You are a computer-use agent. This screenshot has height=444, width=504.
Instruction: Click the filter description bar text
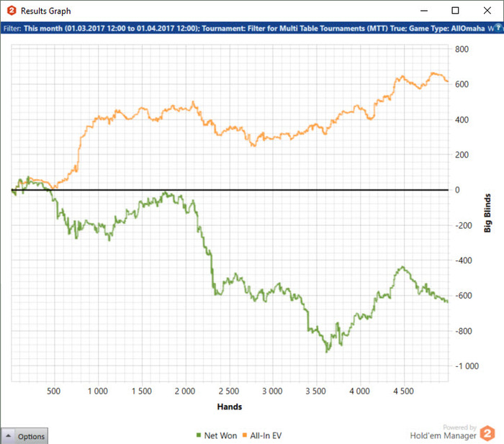click(248, 28)
